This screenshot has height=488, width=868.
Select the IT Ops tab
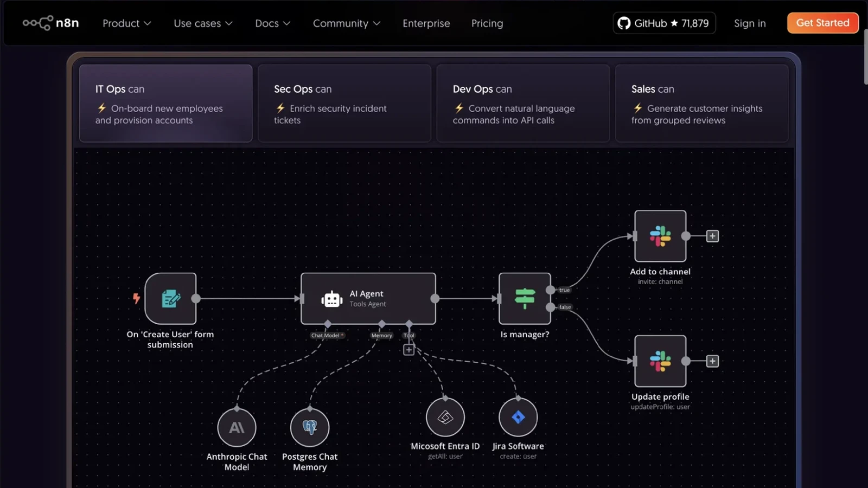pyautogui.click(x=165, y=104)
